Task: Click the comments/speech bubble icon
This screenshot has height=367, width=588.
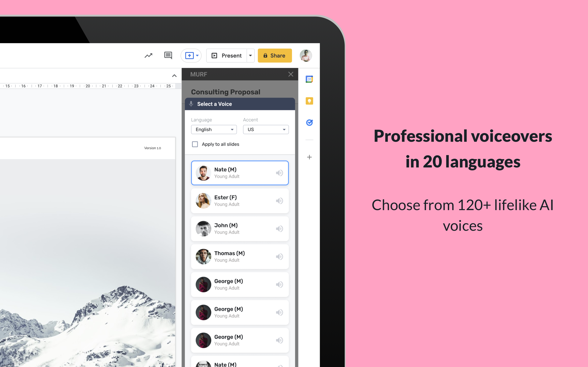Action: (168, 55)
